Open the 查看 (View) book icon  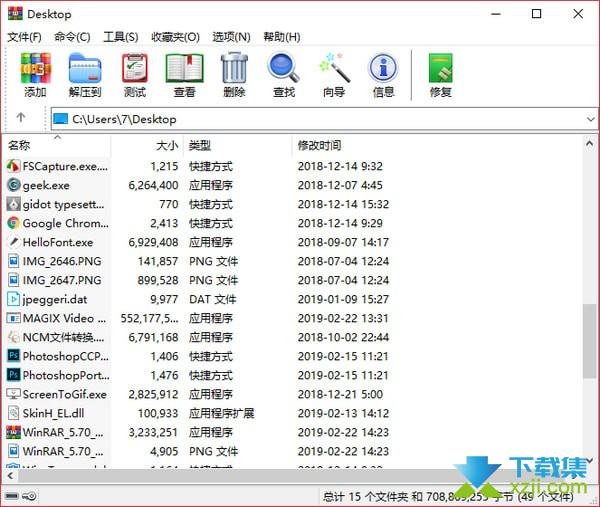tap(184, 68)
